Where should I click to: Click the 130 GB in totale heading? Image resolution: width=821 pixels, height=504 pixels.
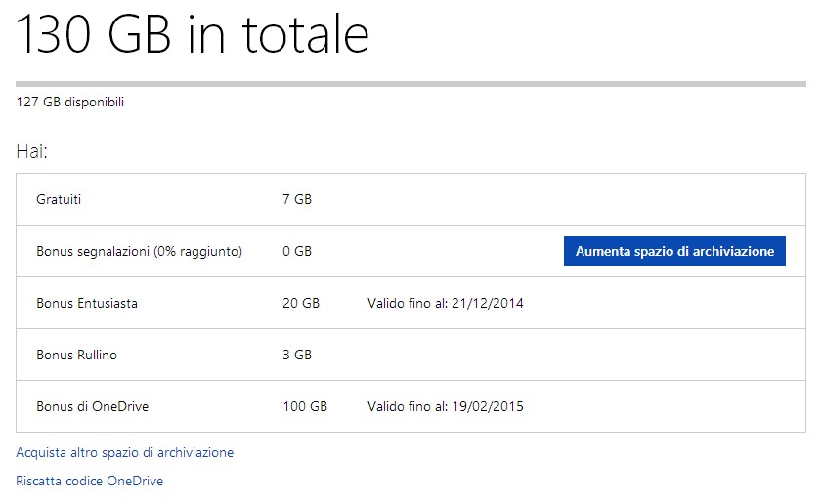tap(193, 35)
